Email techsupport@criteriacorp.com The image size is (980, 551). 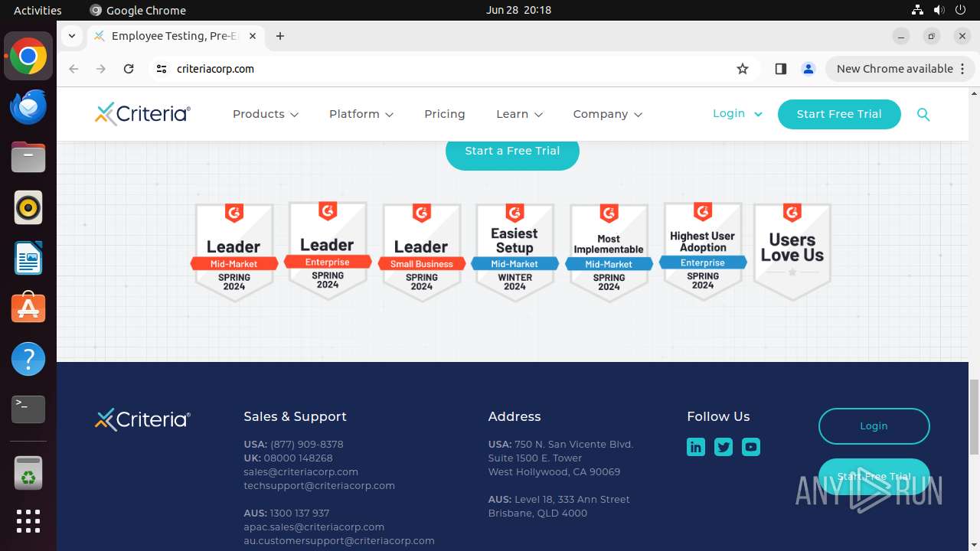tap(319, 486)
